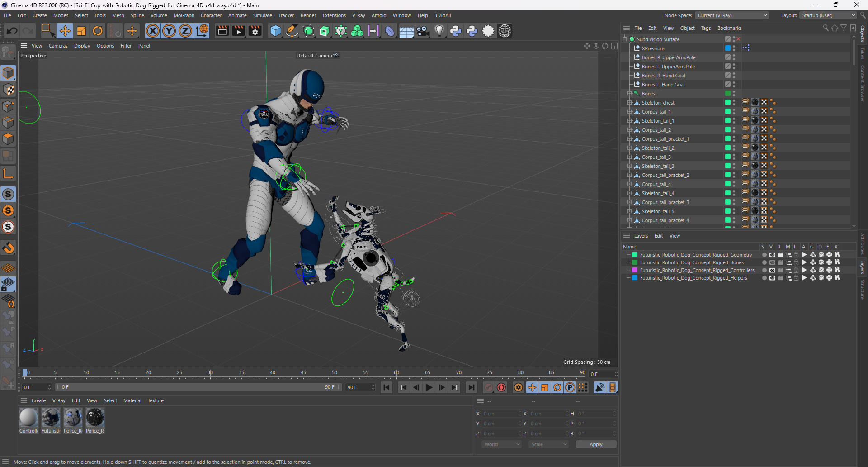This screenshot has width=868, height=467.
Task: Toggle autokeying red record button
Action: click(x=501, y=387)
